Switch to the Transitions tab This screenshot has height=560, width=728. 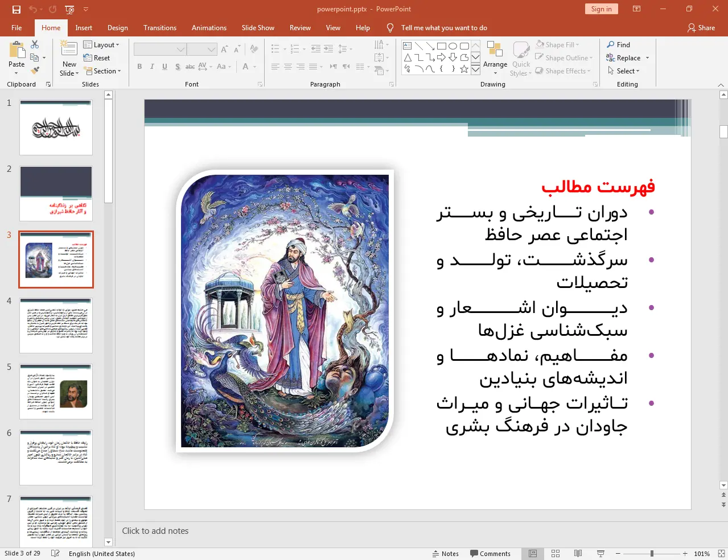click(x=160, y=28)
